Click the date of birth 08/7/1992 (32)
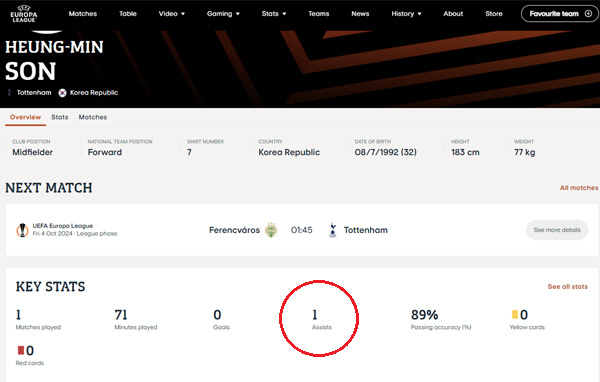Screen dimensions: 600x382 point(385,152)
